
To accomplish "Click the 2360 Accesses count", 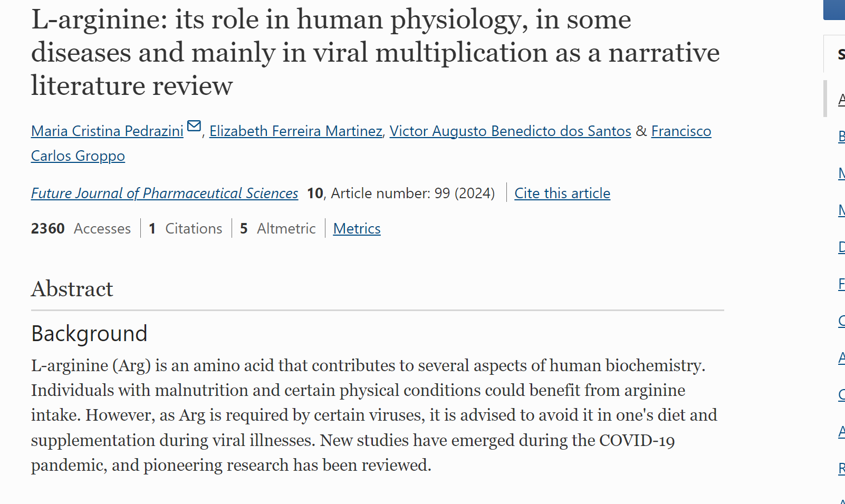I will (81, 229).
